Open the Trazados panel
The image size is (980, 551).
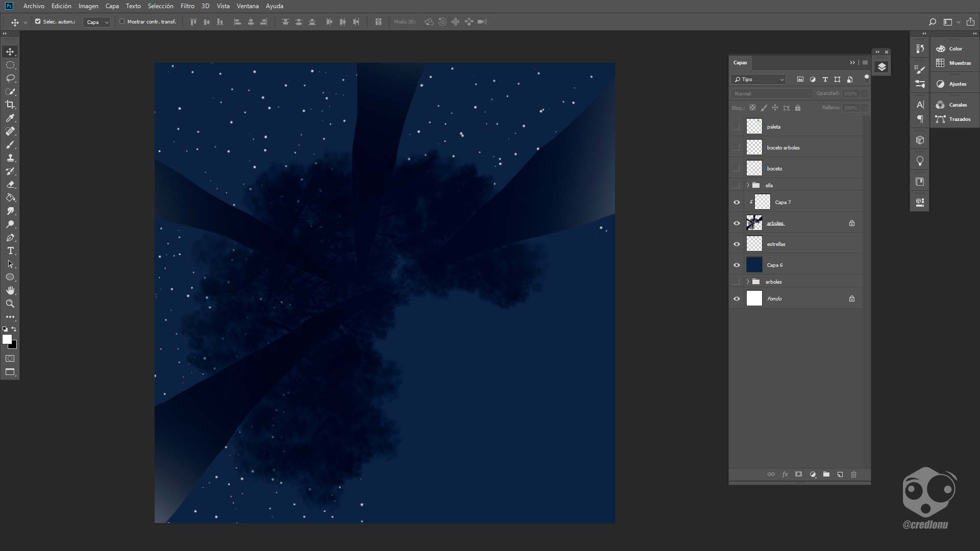[x=954, y=119]
